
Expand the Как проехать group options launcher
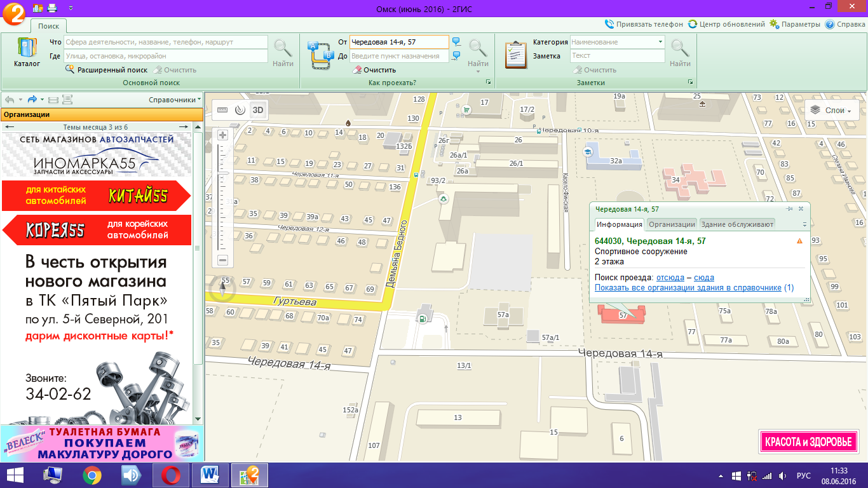click(489, 83)
